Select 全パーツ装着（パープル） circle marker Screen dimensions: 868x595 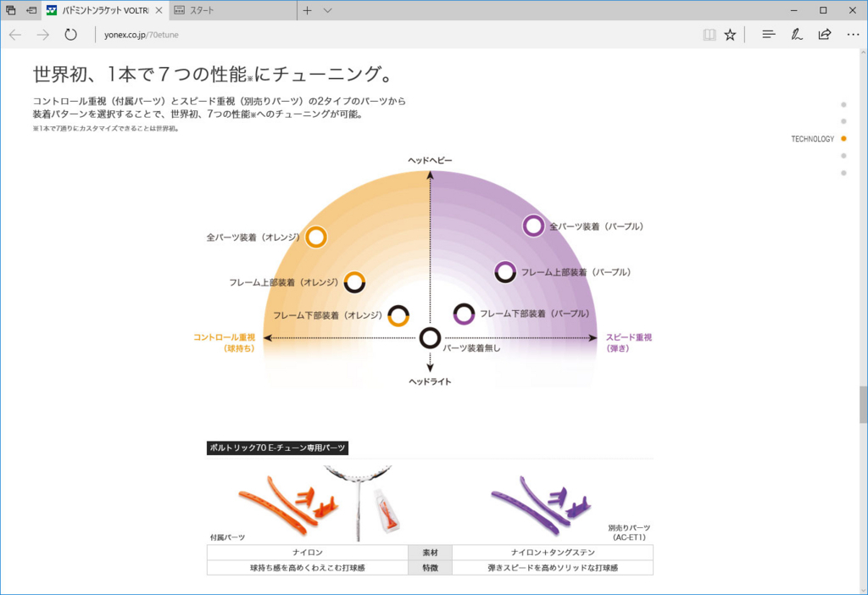(534, 225)
